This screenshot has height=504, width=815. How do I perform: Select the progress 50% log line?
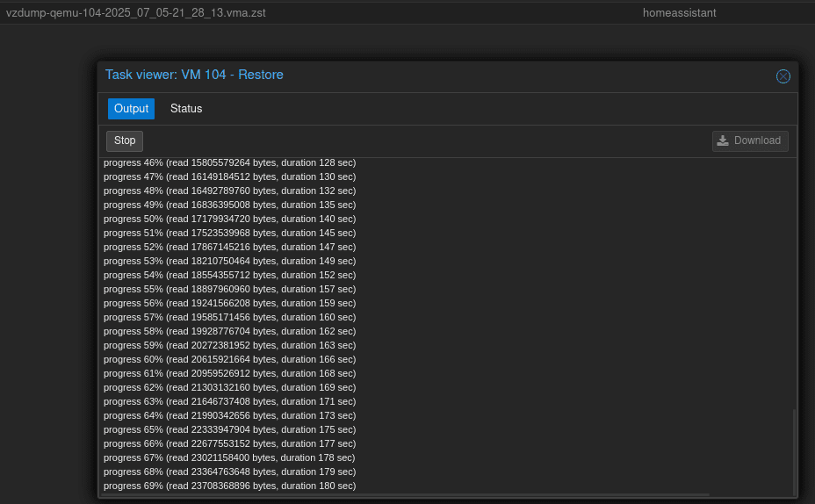tap(229, 219)
